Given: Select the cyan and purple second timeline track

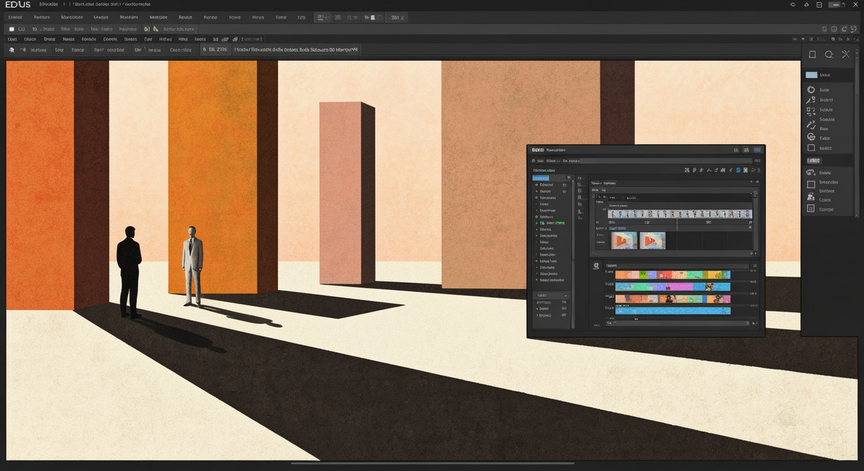Looking at the screenshot, I should (x=673, y=286).
